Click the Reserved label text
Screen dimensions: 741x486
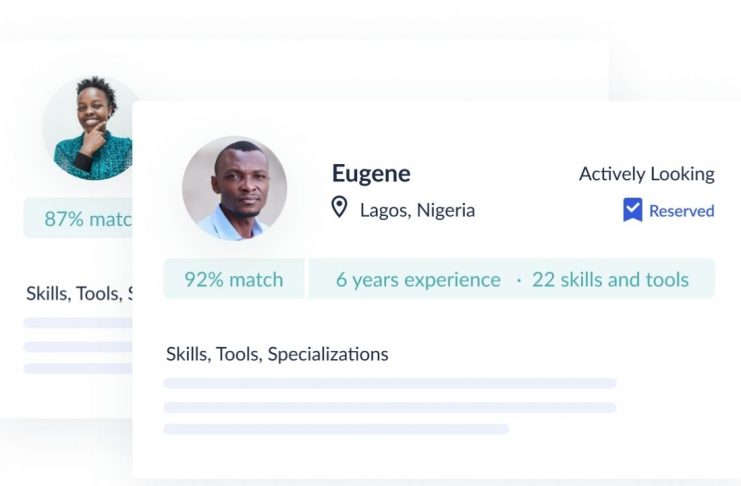[681, 211]
